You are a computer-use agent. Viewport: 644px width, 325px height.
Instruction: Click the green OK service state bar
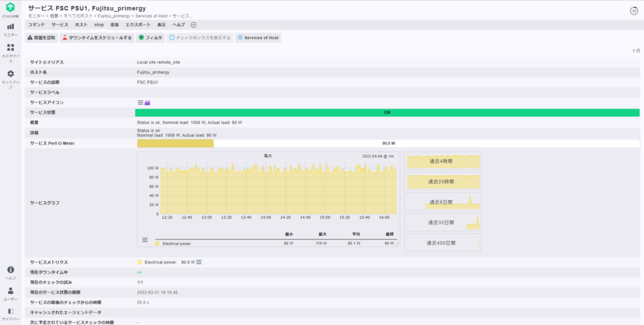coord(387,113)
